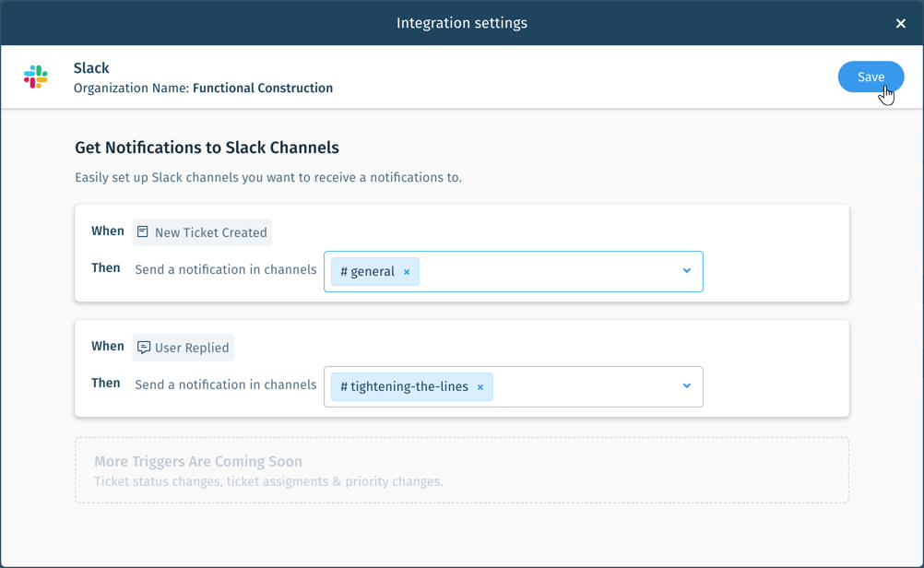Click the Save button
Viewport: 924px width, 568px height.
(871, 77)
